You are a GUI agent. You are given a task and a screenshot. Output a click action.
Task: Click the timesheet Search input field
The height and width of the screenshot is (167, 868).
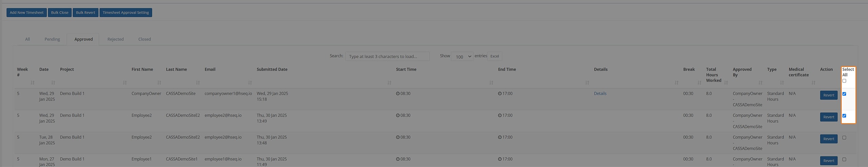coord(387,56)
